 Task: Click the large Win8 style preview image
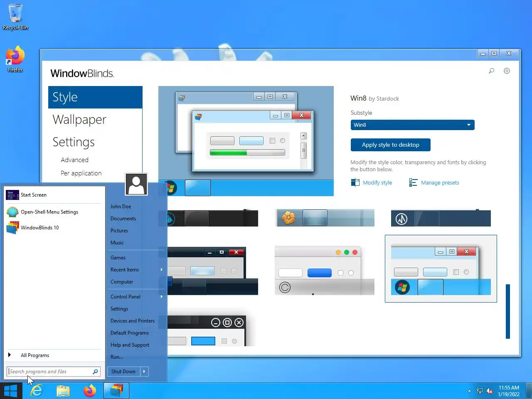[x=246, y=141]
